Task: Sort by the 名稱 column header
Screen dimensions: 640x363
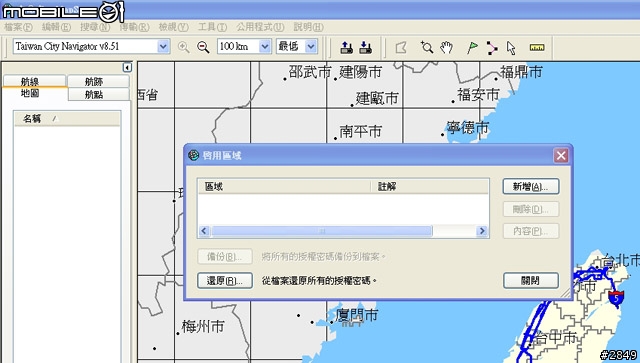Action: pos(67,118)
